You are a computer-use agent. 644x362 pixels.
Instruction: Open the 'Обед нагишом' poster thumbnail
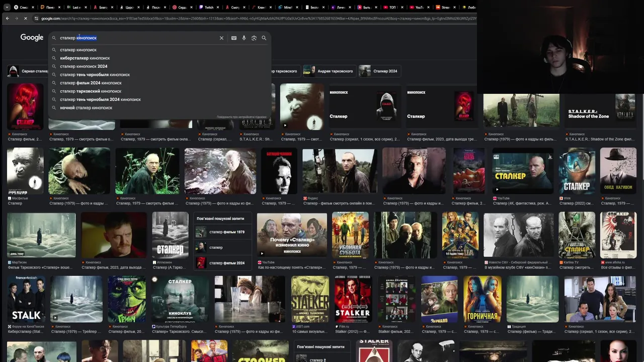coord(618,171)
